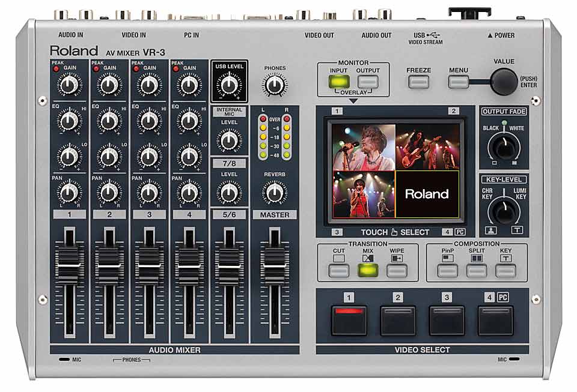Select video source button 4 PC

pos(496,321)
